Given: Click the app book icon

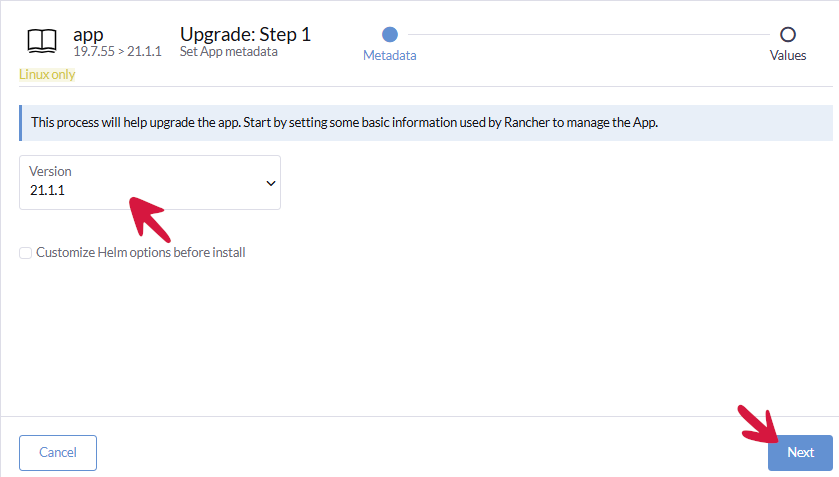Looking at the screenshot, I should [x=42, y=40].
